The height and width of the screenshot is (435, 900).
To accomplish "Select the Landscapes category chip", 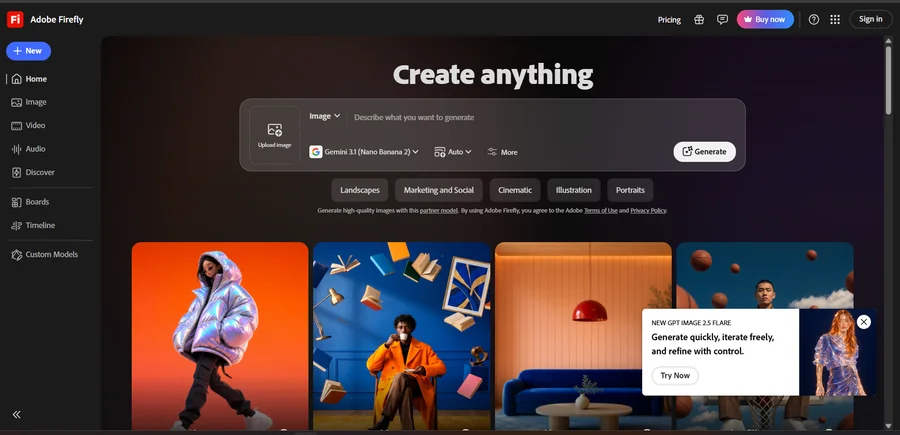I will [360, 190].
